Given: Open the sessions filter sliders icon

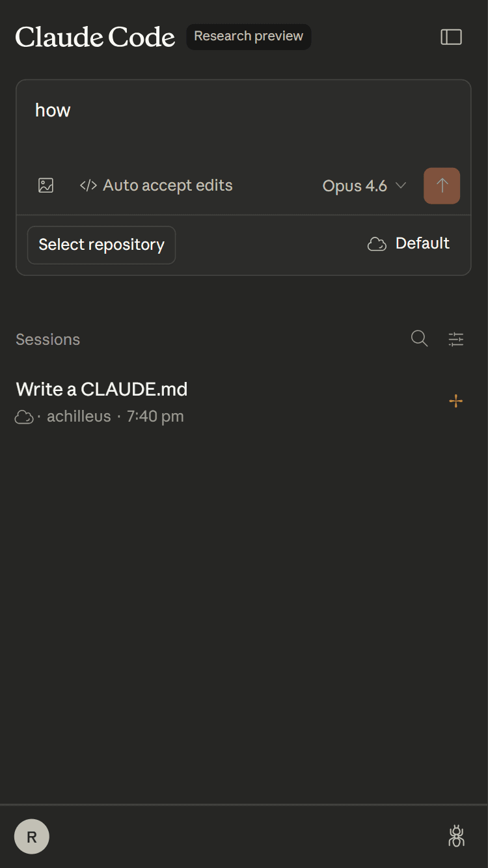Looking at the screenshot, I should point(456,338).
